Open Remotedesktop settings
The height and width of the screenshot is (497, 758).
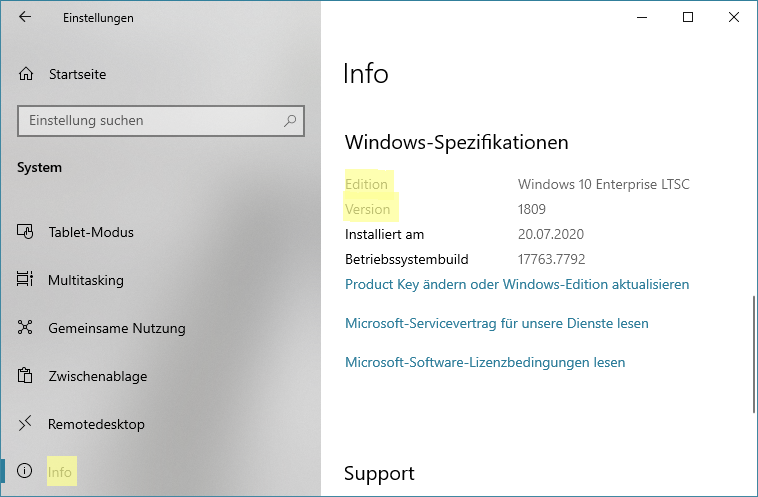96,424
